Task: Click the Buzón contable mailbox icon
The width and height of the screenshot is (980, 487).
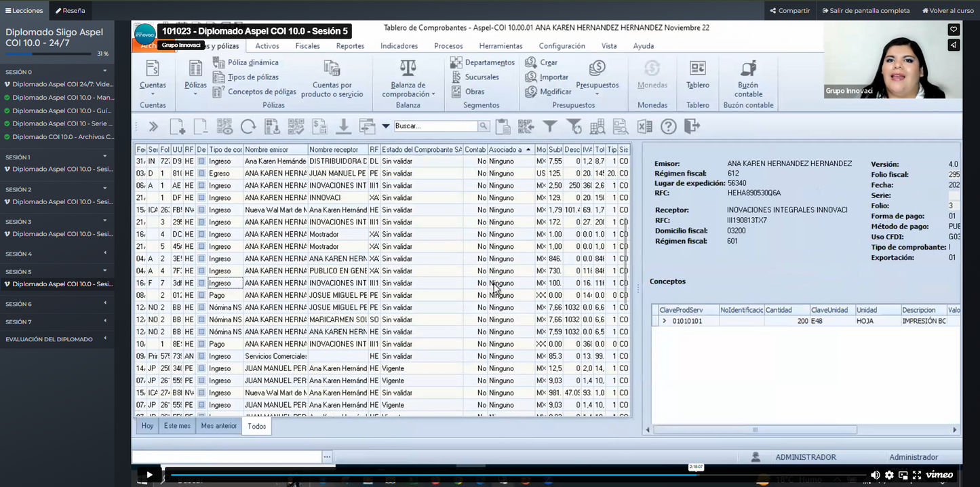Action: [748, 70]
